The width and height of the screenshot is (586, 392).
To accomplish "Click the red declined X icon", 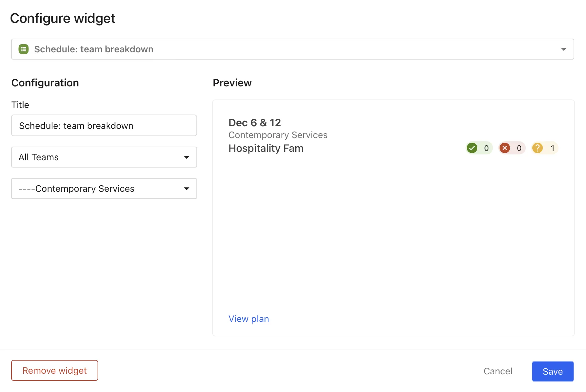I will [x=505, y=148].
